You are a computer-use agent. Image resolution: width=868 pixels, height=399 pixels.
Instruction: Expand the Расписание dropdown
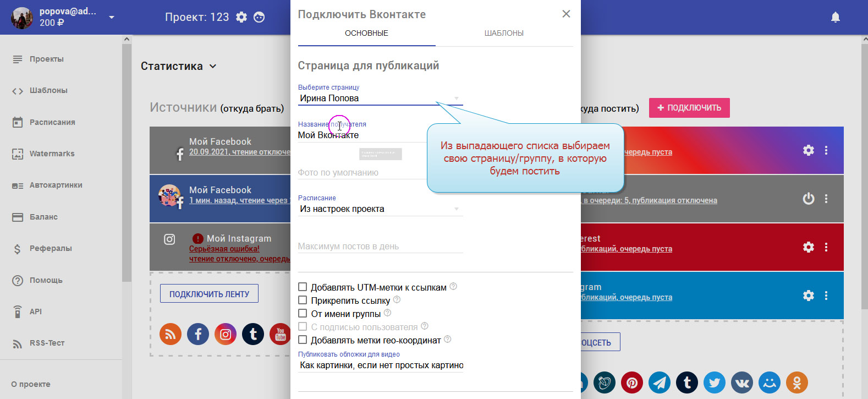(380, 209)
